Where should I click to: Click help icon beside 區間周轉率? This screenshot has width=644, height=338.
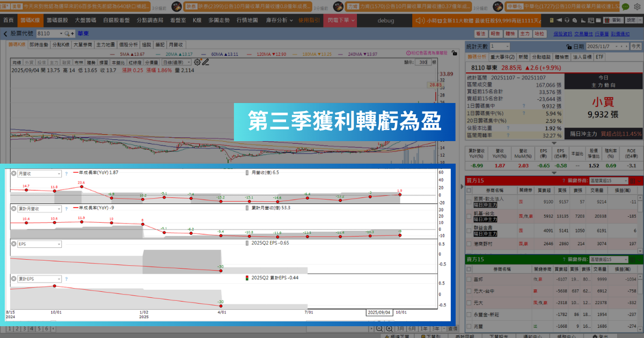tap(507, 136)
